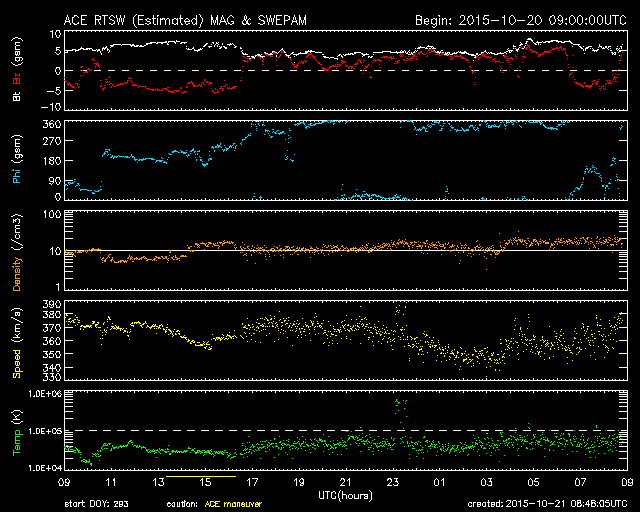
Task: Click the yellow ACE maneuver legend text
Action: (232, 504)
